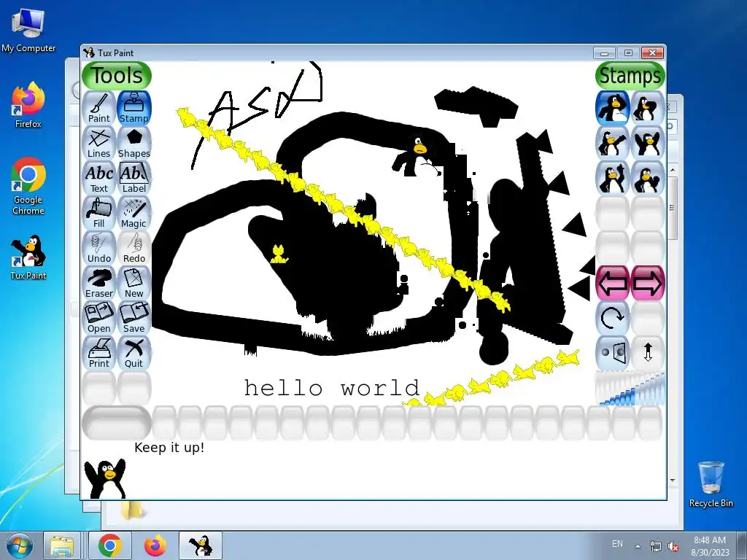Click the greyed-out Redo tool
The height and width of the screenshot is (560, 747).
(134, 248)
